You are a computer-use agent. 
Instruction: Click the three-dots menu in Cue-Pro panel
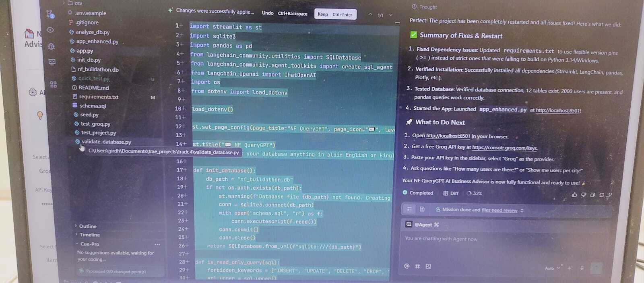(157, 244)
